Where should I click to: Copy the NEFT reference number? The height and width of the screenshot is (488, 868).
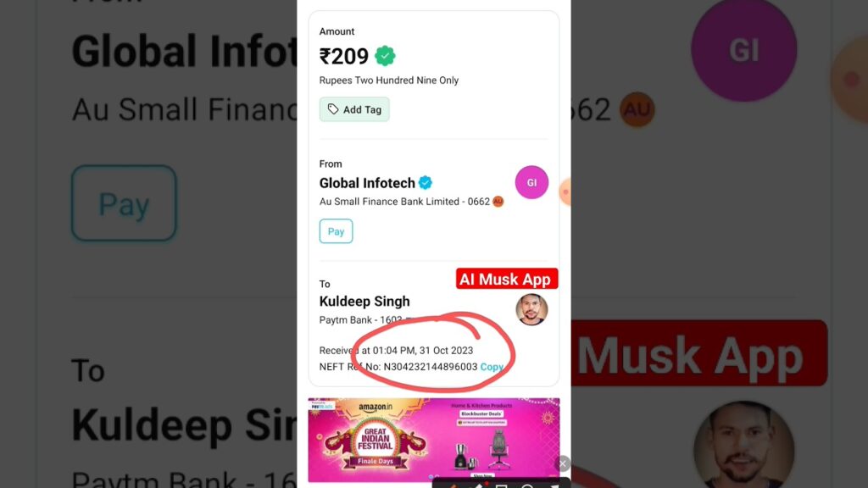coord(492,367)
